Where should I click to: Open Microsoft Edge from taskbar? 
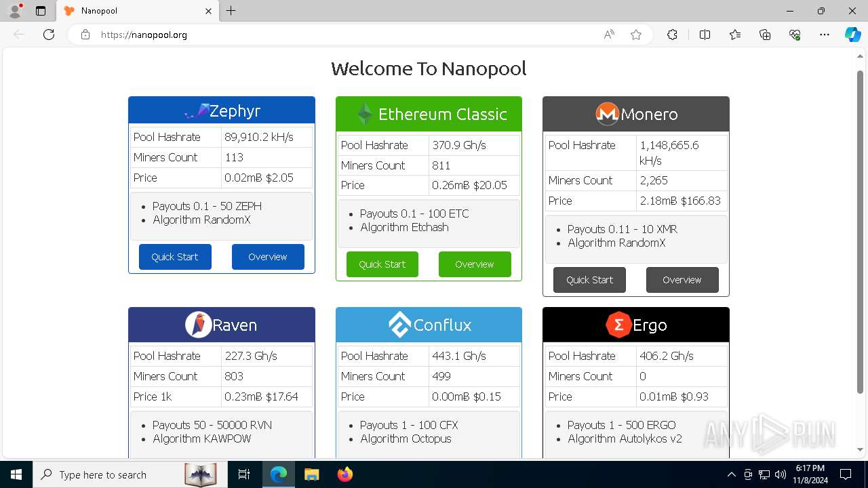[279, 474]
